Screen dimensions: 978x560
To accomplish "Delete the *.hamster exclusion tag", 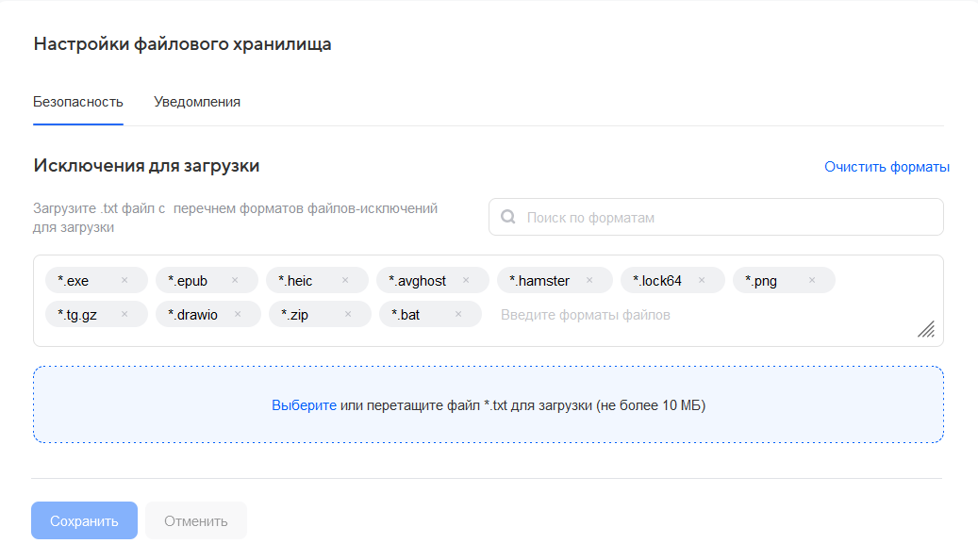I will [x=589, y=281].
